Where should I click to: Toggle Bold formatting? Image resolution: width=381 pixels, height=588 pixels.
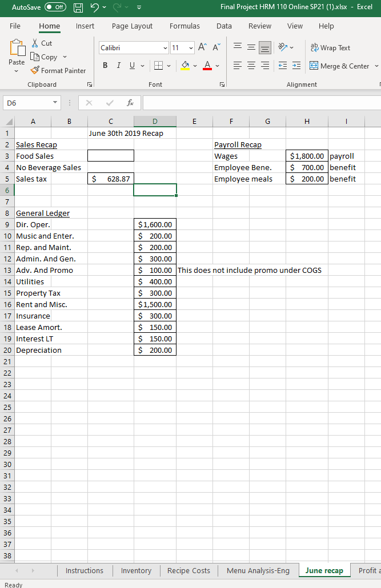[105, 66]
